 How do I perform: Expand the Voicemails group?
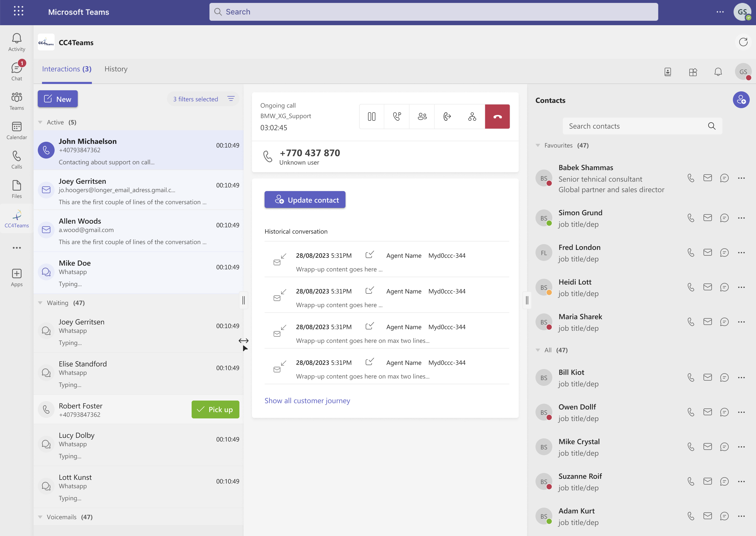(40, 517)
